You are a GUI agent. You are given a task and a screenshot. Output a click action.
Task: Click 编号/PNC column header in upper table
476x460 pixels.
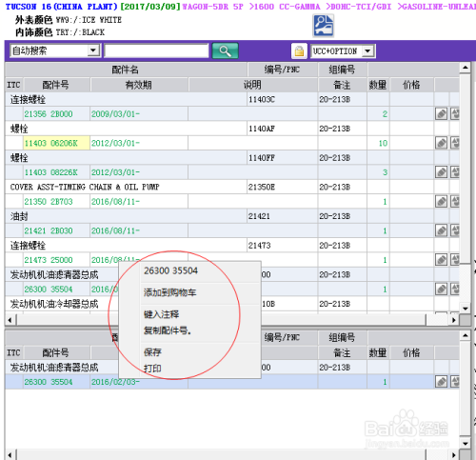click(282, 70)
